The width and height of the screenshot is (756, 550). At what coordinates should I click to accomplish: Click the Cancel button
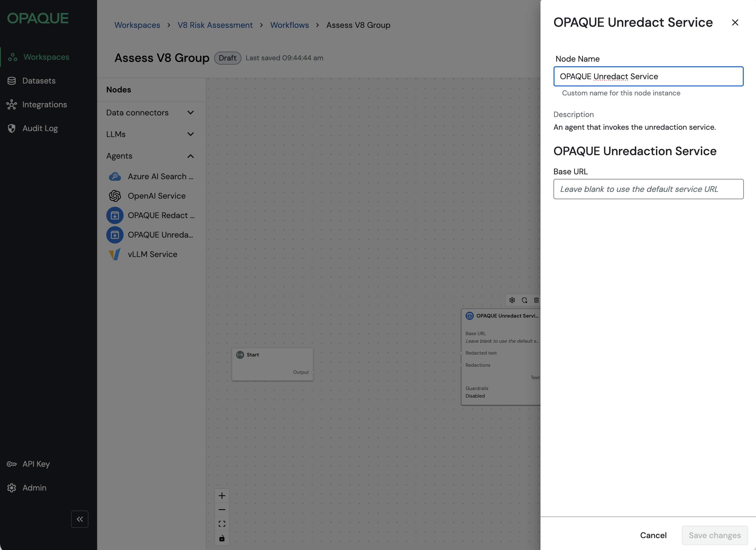pos(653,535)
